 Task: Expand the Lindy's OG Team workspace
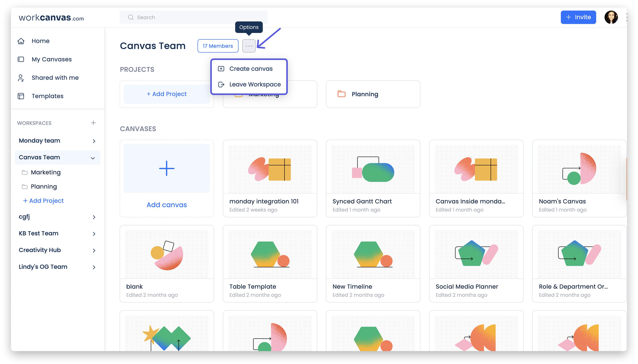pos(94,267)
